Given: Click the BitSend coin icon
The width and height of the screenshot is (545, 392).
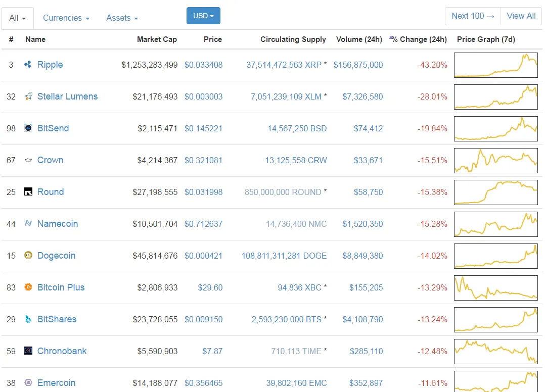Looking at the screenshot, I should (28, 128).
